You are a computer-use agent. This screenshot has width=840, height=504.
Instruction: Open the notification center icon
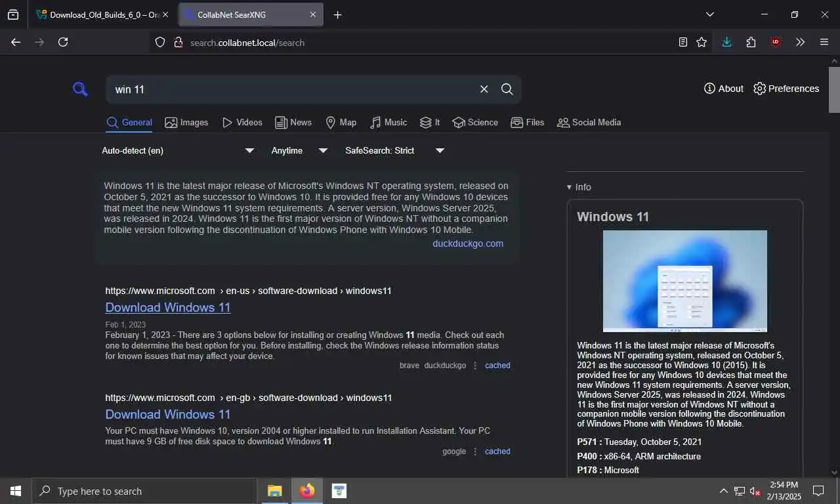pos(818,491)
